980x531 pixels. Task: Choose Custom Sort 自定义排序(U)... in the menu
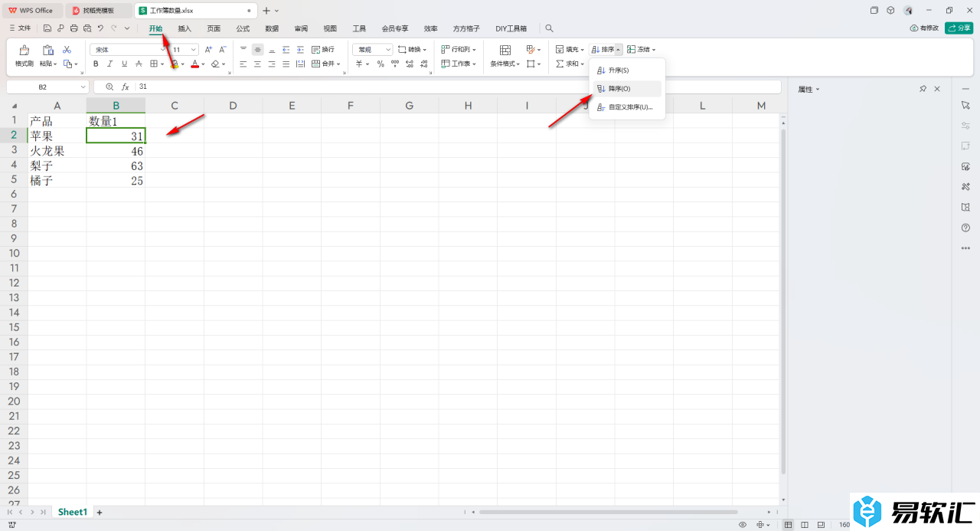(626, 107)
